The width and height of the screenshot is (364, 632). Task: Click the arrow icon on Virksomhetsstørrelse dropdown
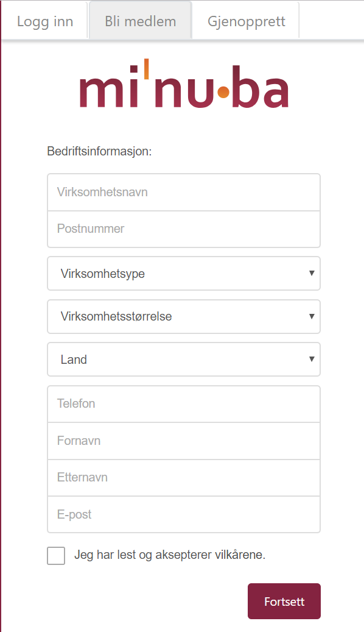pos(311,316)
